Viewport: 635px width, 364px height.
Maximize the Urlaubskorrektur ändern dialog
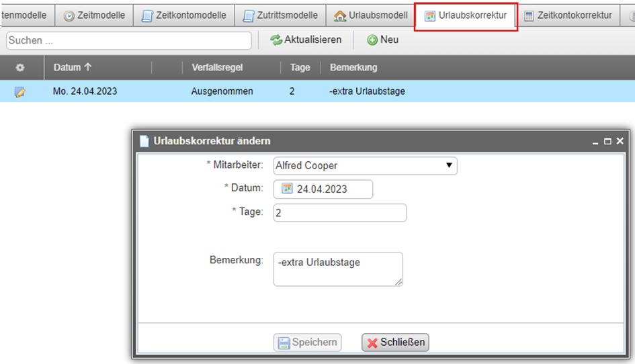(x=607, y=142)
